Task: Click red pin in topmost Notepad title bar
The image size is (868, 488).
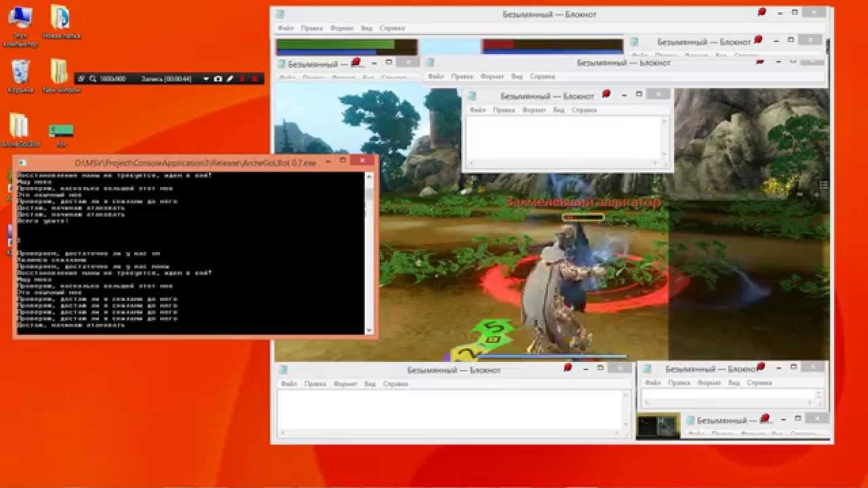Action: pyautogui.click(x=762, y=12)
